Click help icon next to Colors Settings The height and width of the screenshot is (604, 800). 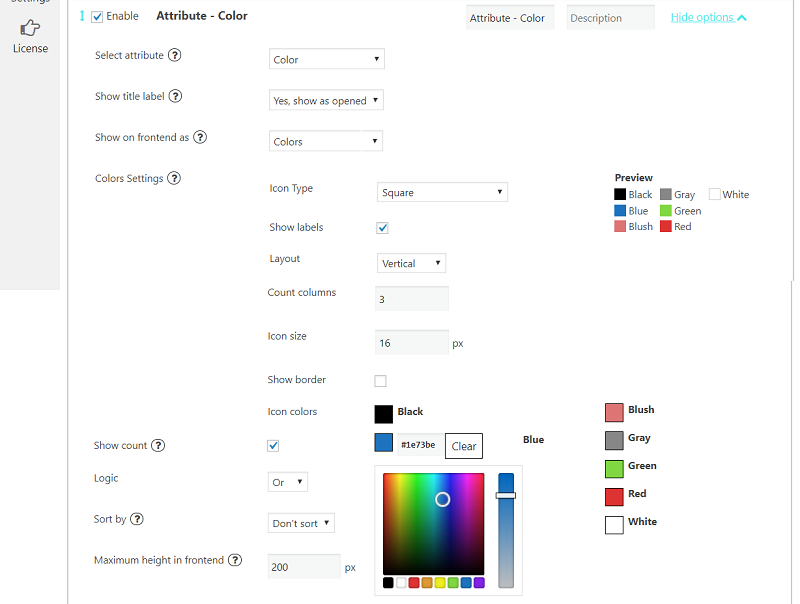click(x=174, y=179)
